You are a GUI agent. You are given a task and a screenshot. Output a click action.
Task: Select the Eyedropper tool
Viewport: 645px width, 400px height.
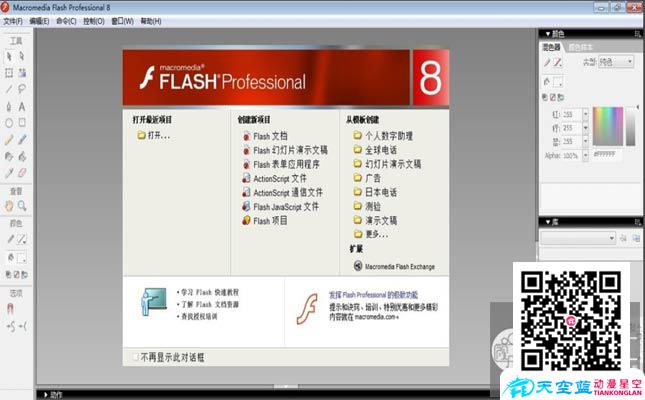tap(9, 173)
